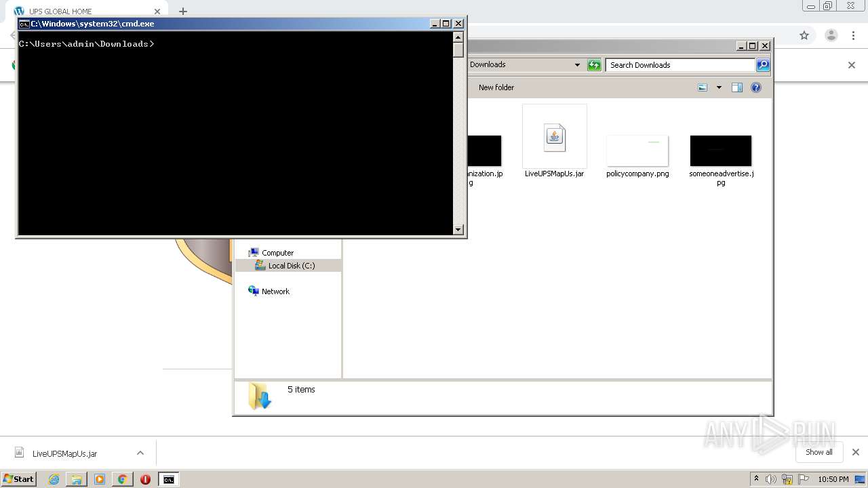
Task: Click the volume speaker tray icon
Action: tap(772, 479)
